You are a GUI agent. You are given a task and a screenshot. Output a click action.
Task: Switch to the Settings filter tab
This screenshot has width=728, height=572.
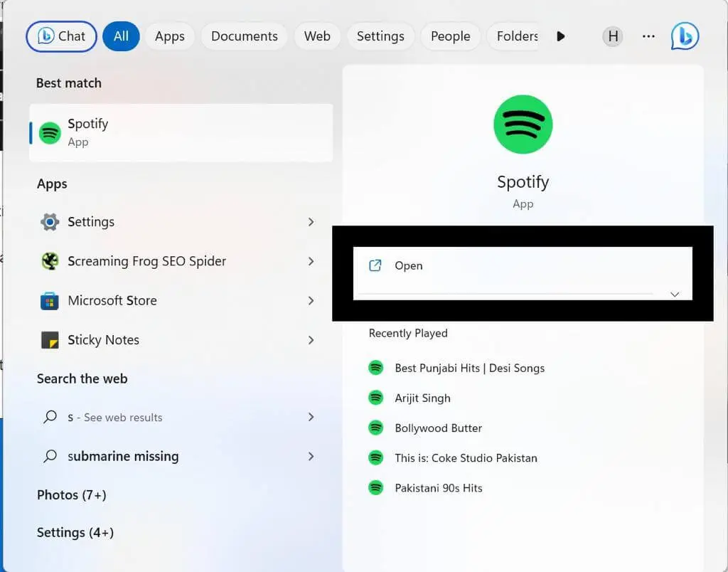[380, 36]
